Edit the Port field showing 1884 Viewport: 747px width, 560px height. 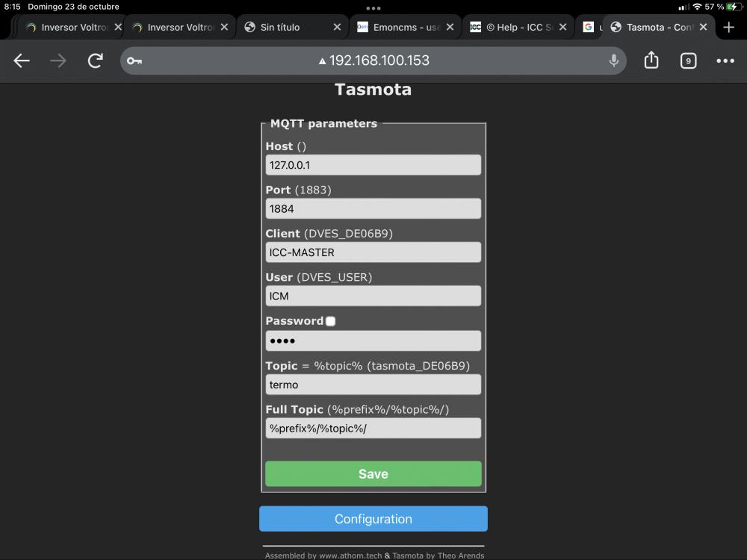[x=373, y=208]
